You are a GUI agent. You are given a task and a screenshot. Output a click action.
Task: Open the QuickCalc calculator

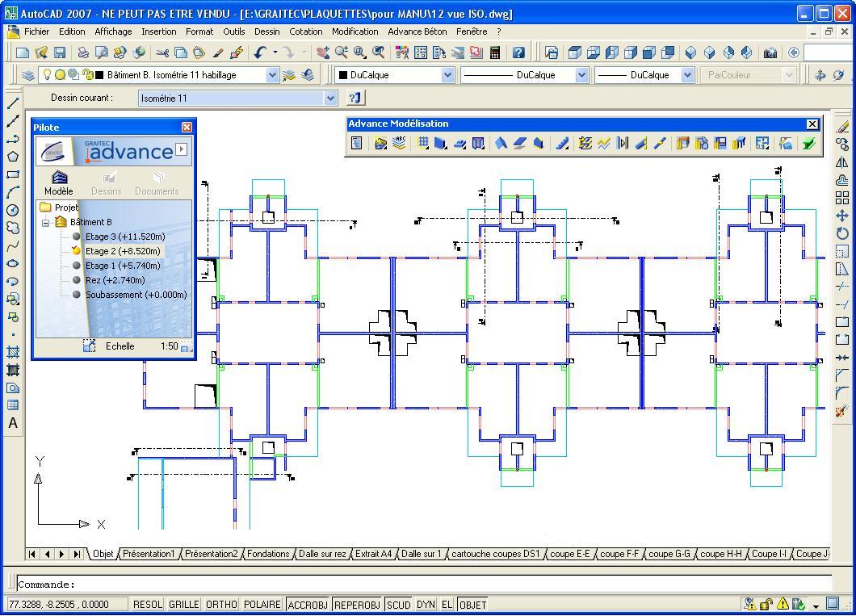pos(495,52)
